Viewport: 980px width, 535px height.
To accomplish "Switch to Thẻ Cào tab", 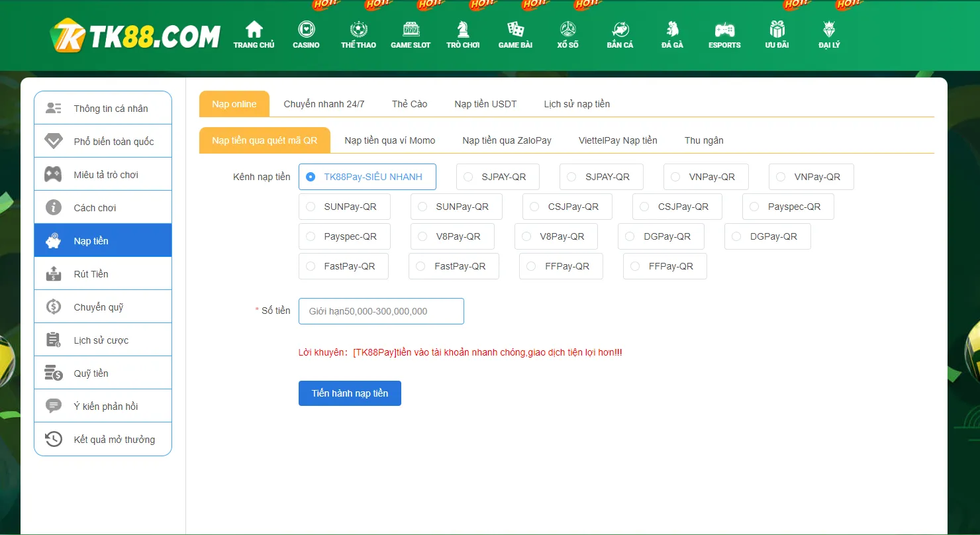I will pyautogui.click(x=409, y=104).
